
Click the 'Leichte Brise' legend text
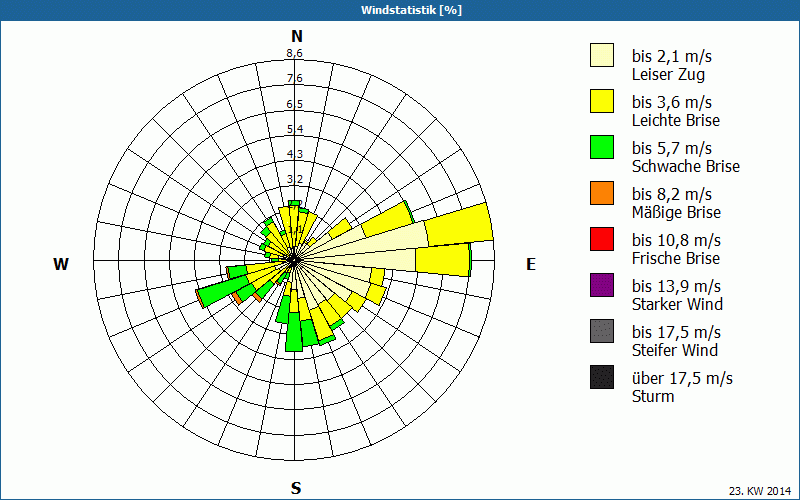tap(676, 120)
